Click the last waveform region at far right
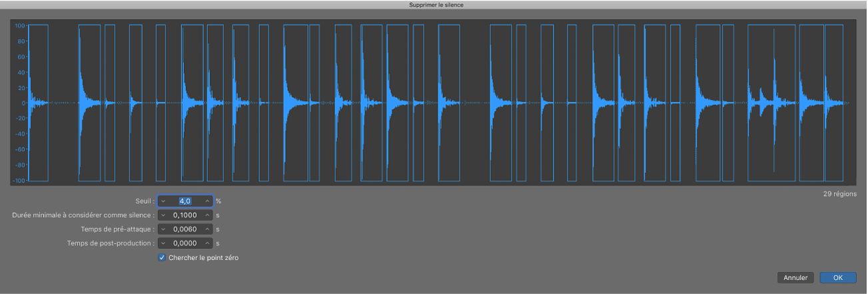Image resolution: width=868 pixels, height=294 pixels. point(834,102)
